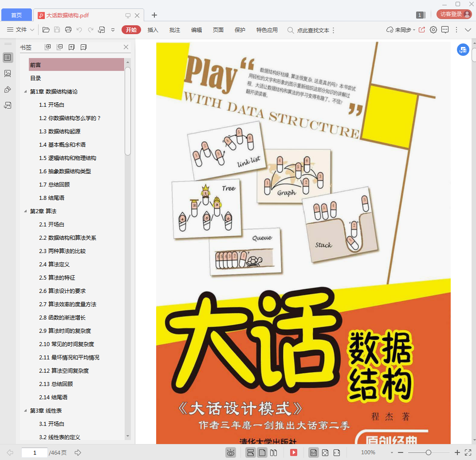Click the collapse all bookmarks icon
The image size is (476, 460).
point(59,47)
